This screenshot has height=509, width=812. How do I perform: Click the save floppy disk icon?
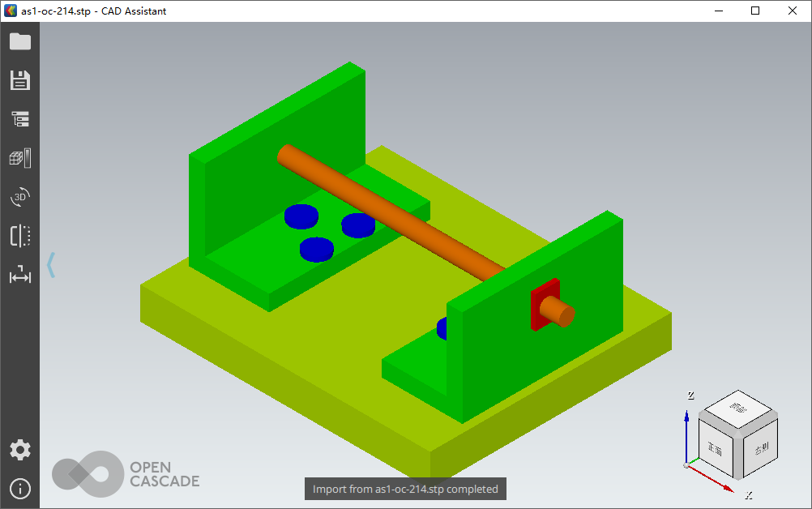[20, 80]
